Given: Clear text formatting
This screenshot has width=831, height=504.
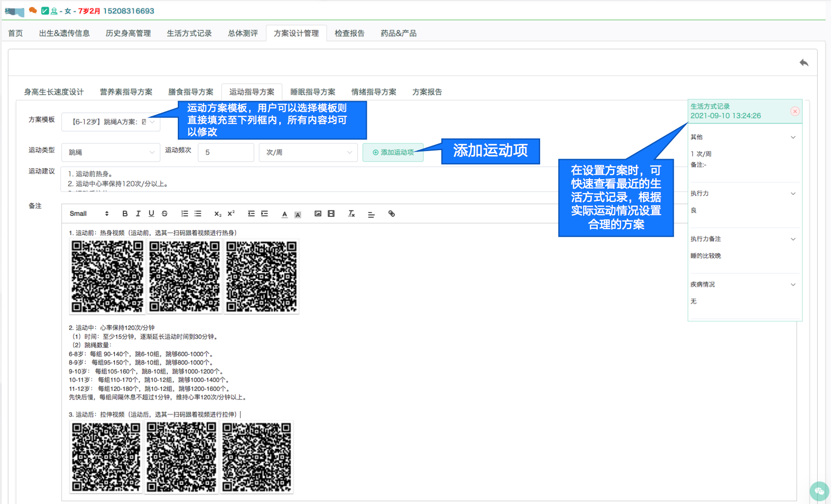Looking at the screenshot, I should (x=351, y=214).
